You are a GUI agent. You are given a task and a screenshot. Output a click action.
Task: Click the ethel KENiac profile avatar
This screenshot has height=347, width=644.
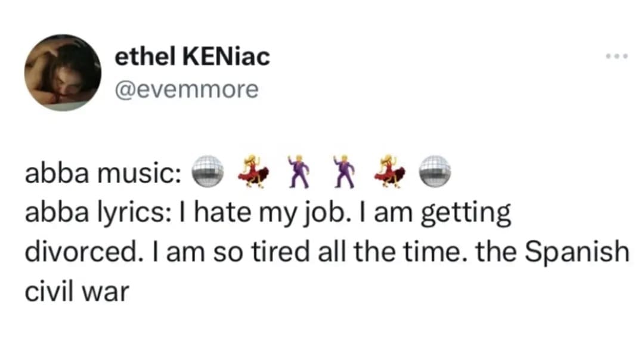coord(63,72)
